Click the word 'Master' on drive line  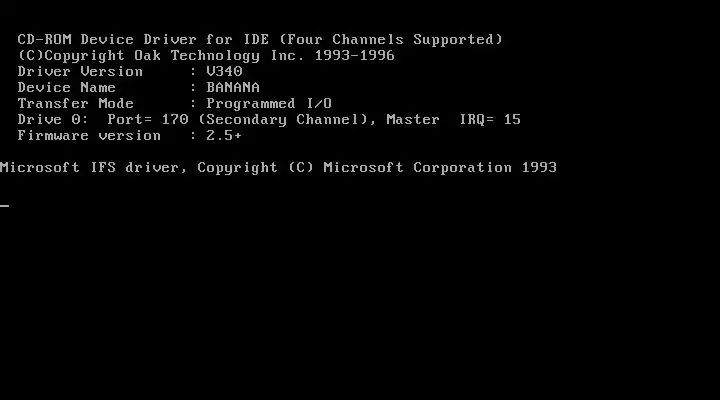click(x=413, y=119)
